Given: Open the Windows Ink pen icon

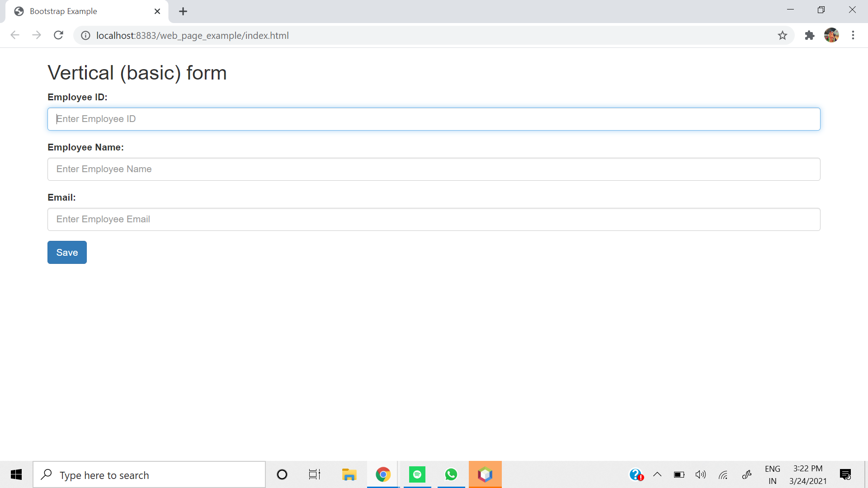Looking at the screenshot, I should point(747,474).
